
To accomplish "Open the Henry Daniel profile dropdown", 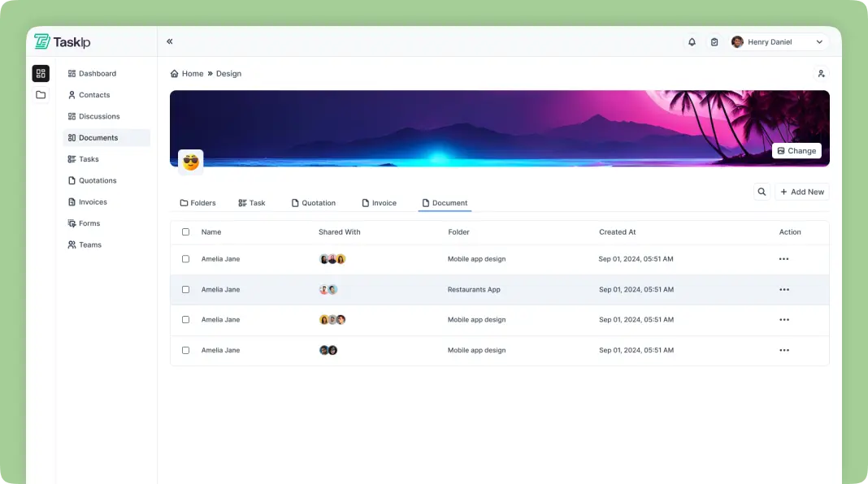I will (778, 41).
